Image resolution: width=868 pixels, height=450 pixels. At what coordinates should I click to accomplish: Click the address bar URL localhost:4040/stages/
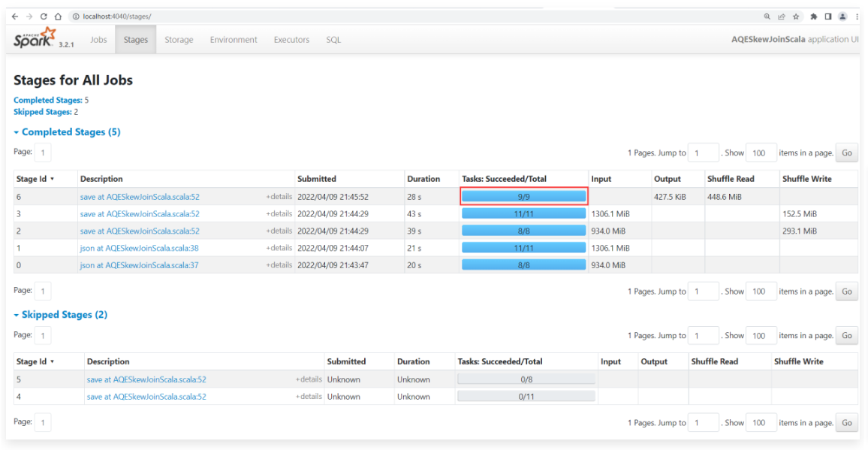[116, 17]
